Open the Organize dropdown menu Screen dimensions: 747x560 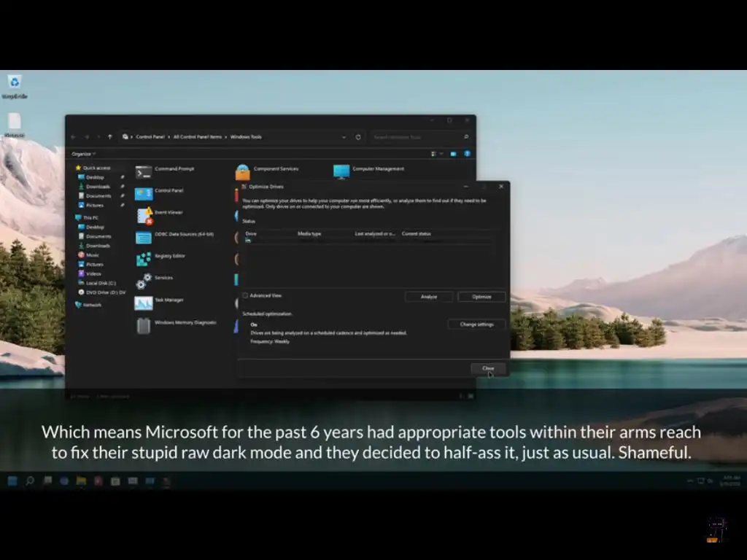[83, 154]
